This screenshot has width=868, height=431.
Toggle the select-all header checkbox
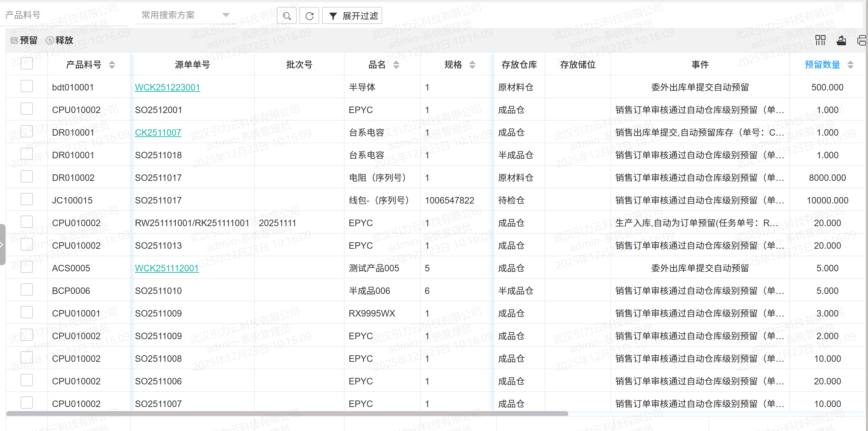pyautogui.click(x=27, y=63)
